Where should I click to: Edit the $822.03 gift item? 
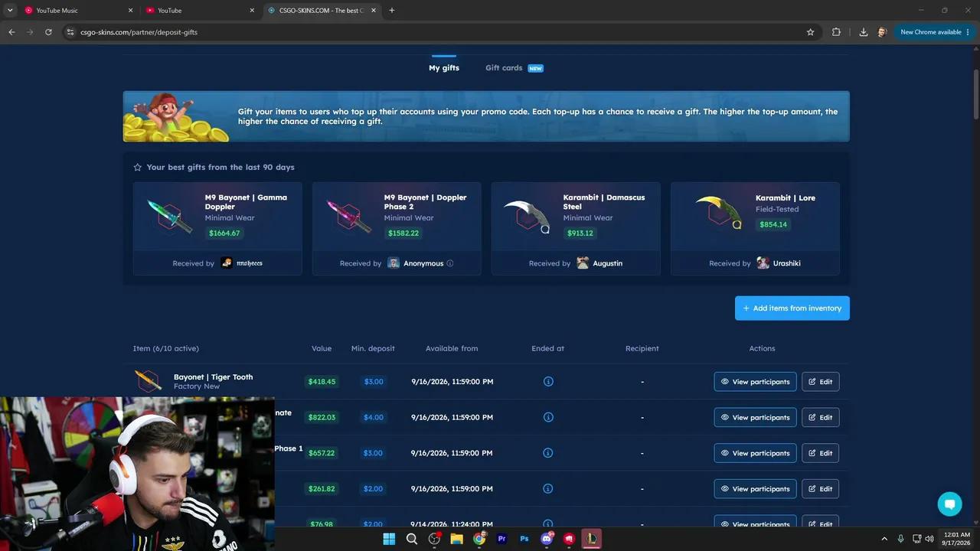(821, 417)
